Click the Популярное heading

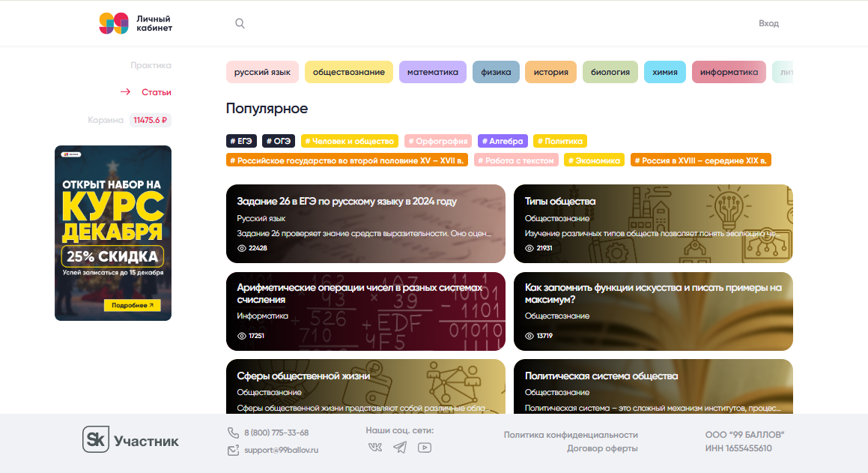click(x=267, y=109)
